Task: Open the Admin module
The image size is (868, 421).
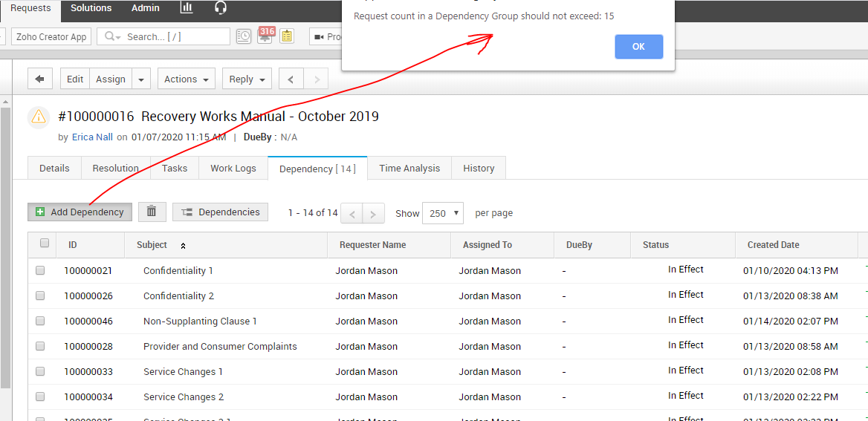Action: tap(146, 7)
